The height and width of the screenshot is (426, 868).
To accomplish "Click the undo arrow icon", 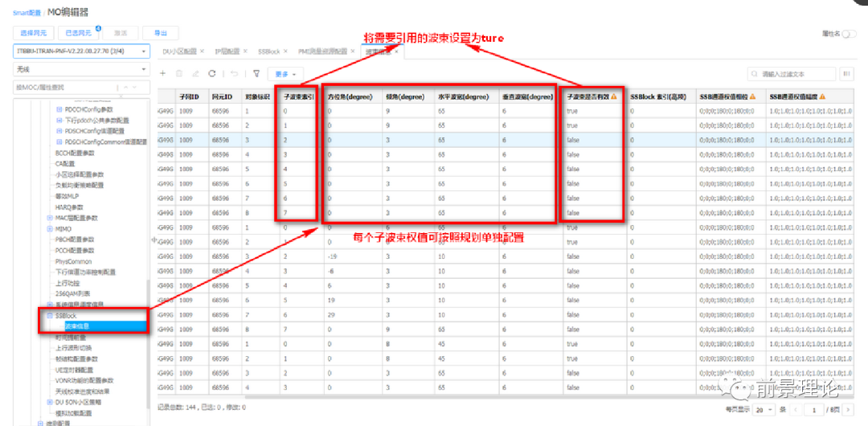I will 234,73.
